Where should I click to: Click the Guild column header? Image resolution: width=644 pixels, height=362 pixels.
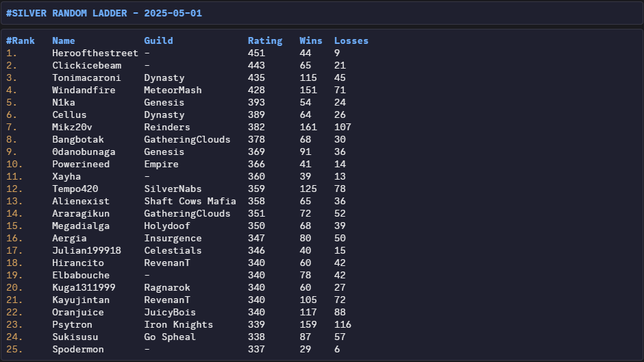(158, 40)
